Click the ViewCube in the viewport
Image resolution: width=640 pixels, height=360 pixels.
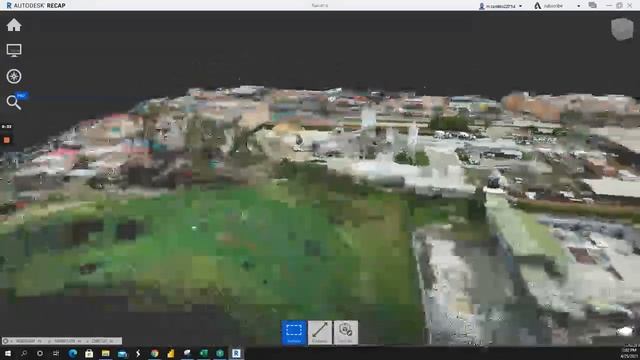tap(622, 29)
